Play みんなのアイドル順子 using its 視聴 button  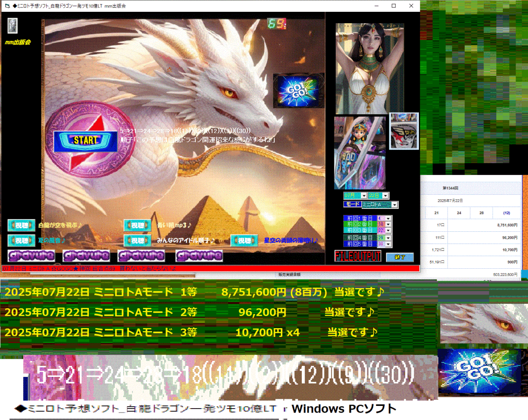click(x=137, y=240)
